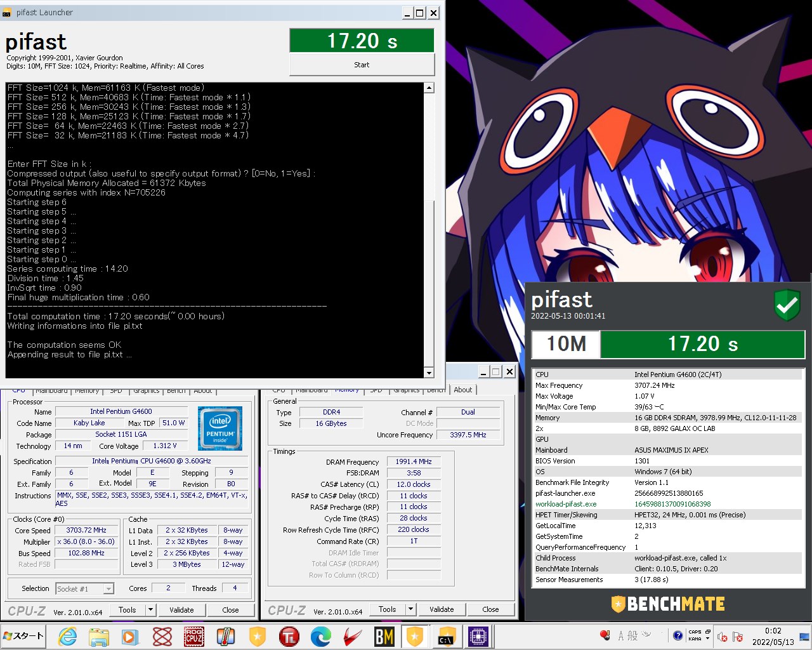Open the black BM BenchMate taskbar icon
Screen dimensions: 812x650
[384, 636]
